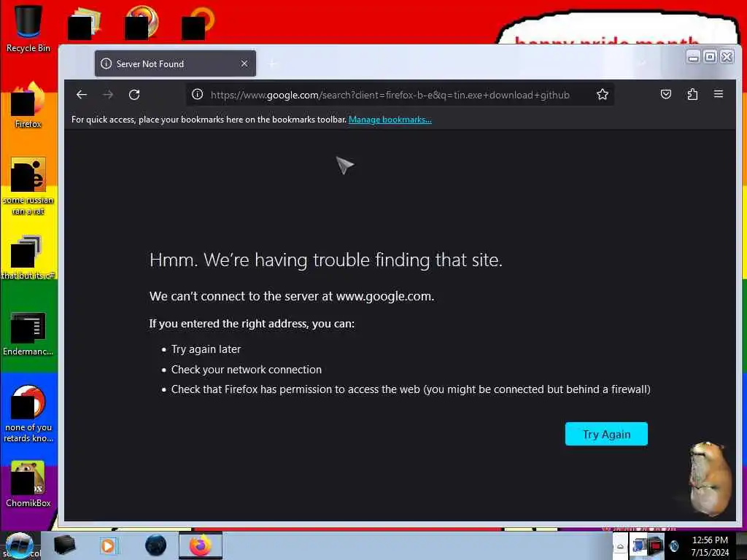
Task: Open the Extensions puzzle-piece menu
Action: pyautogui.click(x=692, y=94)
